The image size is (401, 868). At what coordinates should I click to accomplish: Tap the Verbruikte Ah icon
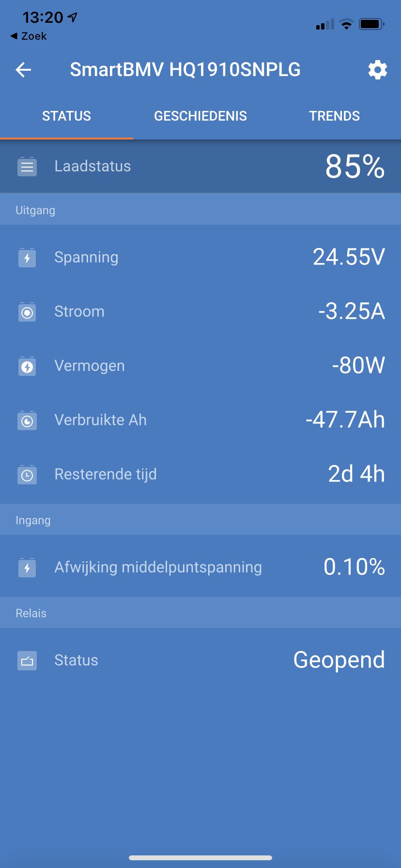point(27,421)
